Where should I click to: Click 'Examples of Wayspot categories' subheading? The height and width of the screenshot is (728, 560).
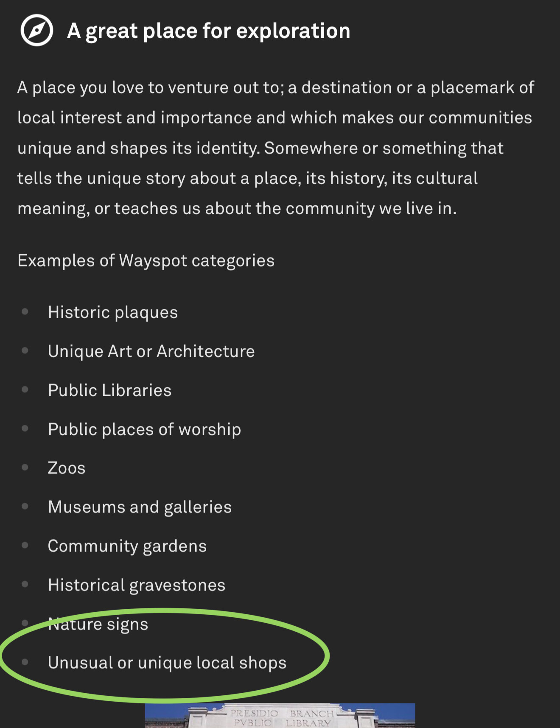tap(146, 261)
